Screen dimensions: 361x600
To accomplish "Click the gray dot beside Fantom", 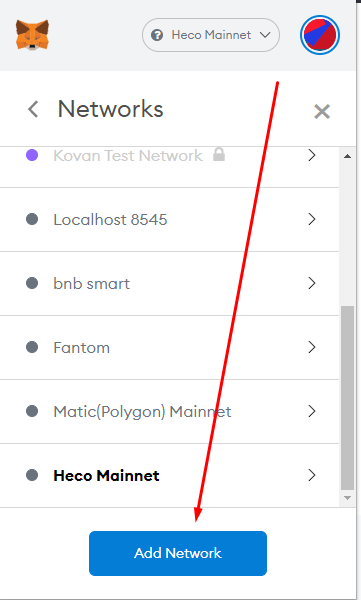I will (32, 347).
